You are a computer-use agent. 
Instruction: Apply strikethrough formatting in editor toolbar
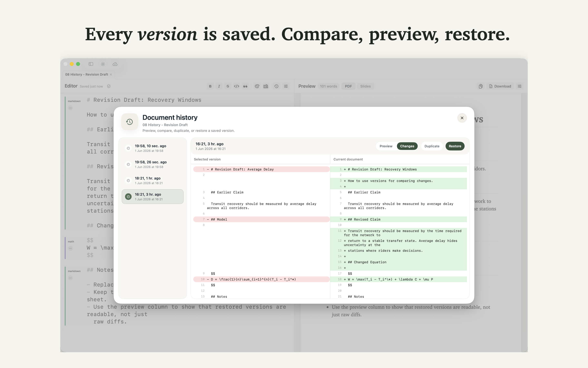[228, 86]
